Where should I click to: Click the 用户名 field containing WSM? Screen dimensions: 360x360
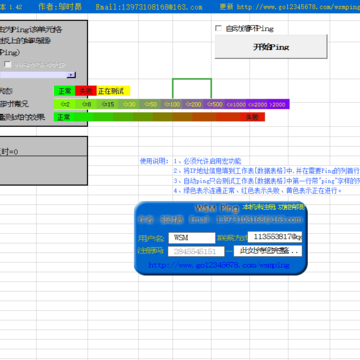coord(192,238)
